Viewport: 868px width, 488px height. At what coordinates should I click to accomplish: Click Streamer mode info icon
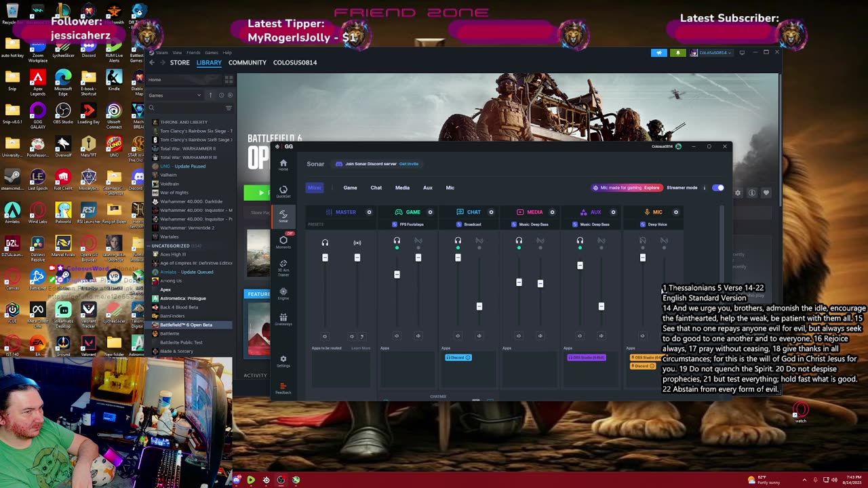704,188
